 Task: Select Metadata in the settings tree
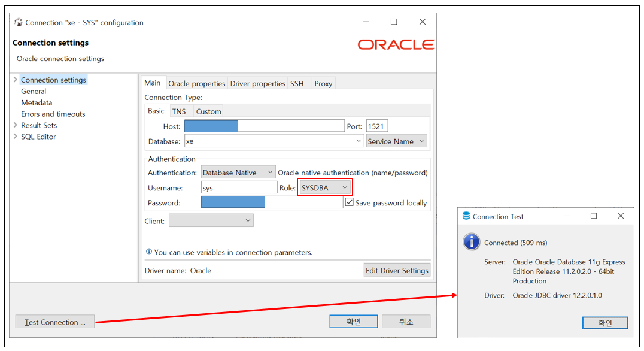(x=37, y=102)
